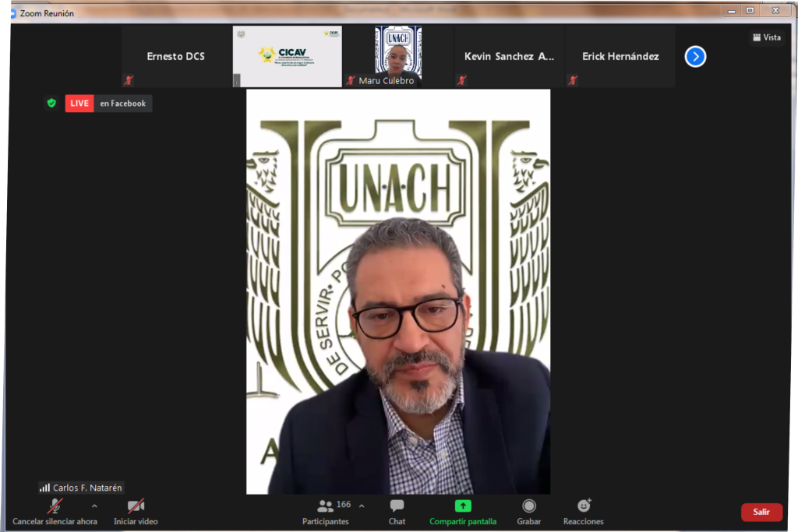The image size is (798, 532).
Task: Open the Chat panel
Action: pyautogui.click(x=397, y=512)
